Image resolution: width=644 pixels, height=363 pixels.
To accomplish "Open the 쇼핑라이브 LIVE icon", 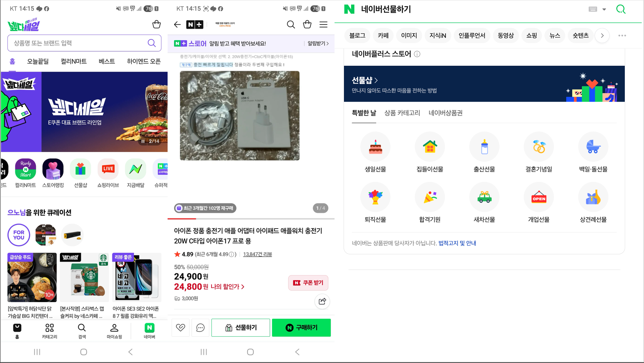I will coord(108,169).
